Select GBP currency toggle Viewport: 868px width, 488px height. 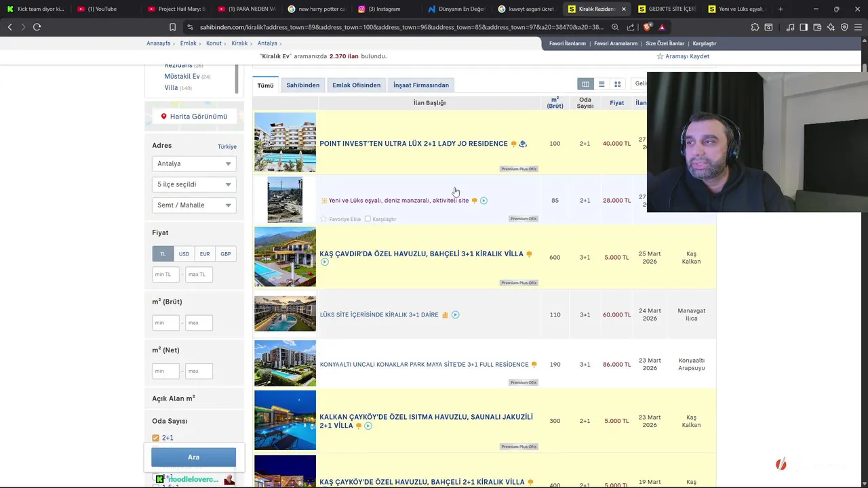(226, 254)
